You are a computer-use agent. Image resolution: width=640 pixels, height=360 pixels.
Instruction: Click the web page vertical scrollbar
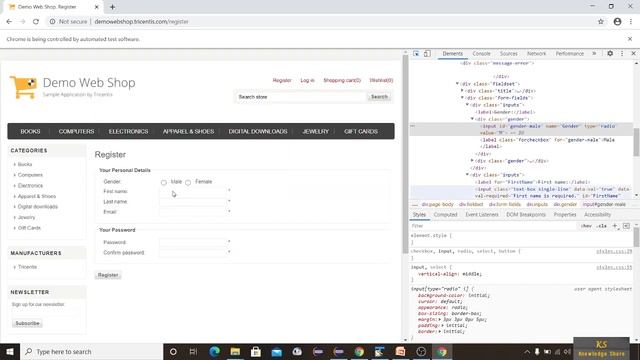tap(405, 153)
